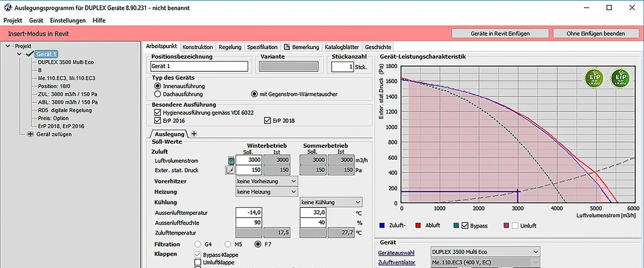The image size is (644, 268).
Task: Select Innenausführung radio button
Action: pos(157,86)
